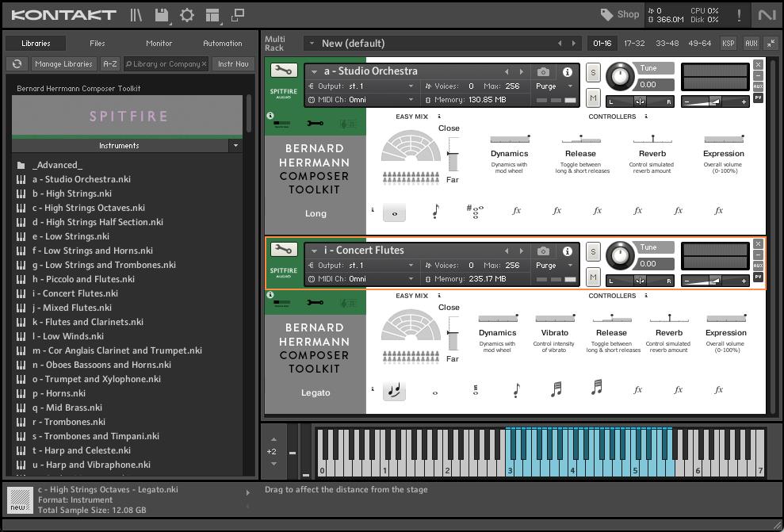Open the workspace layout icon in header
Screen dimensions: 784x532
tap(212, 15)
